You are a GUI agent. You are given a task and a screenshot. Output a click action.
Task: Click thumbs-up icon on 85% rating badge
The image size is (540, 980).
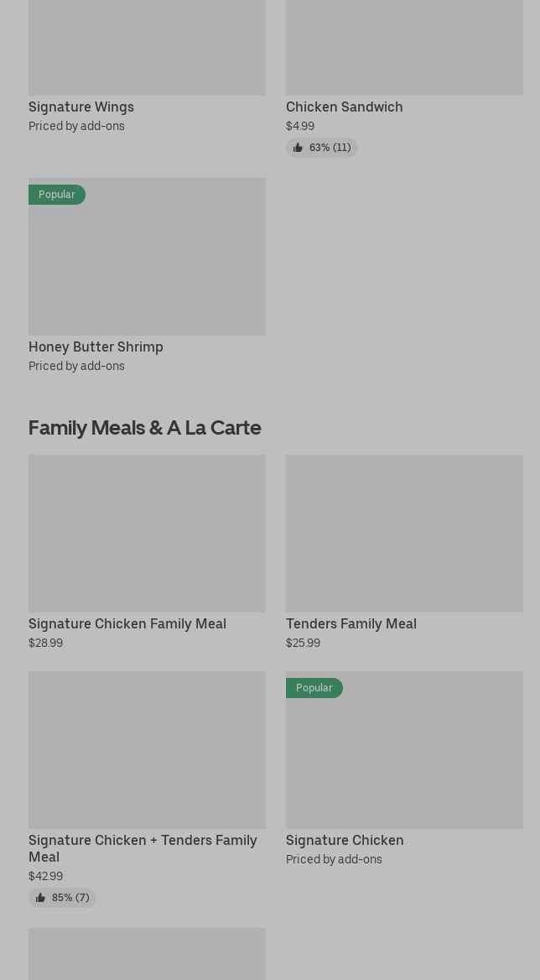click(x=40, y=898)
